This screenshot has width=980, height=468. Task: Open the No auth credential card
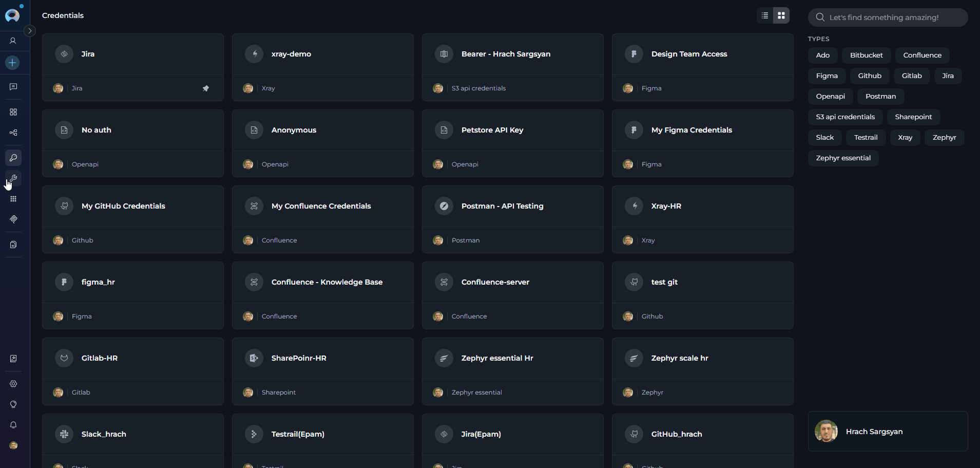pyautogui.click(x=133, y=143)
